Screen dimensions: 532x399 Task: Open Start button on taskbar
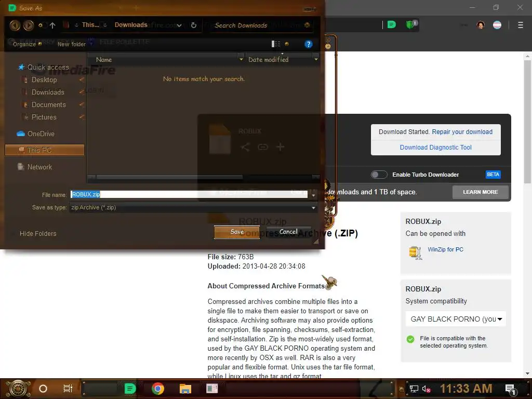[18, 389]
